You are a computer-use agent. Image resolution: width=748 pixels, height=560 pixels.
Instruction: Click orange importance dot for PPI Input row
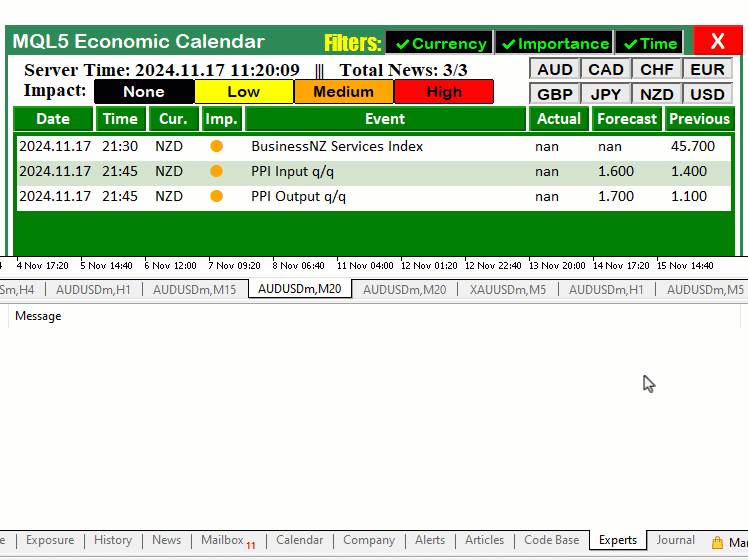point(217,171)
